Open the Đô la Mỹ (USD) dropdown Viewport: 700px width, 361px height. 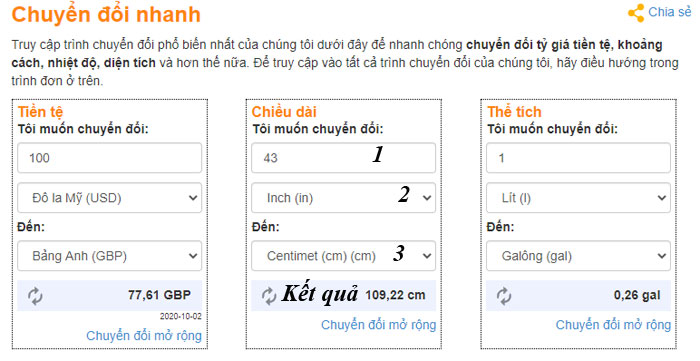(x=109, y=198)
